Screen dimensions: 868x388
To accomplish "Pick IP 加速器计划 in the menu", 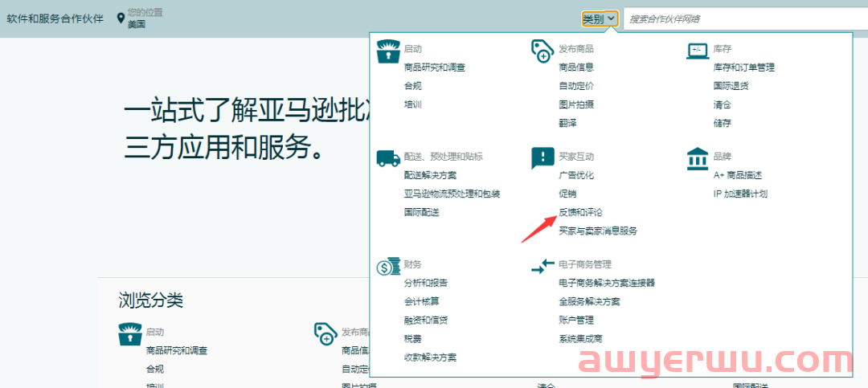I will click(x=740, y=194).
